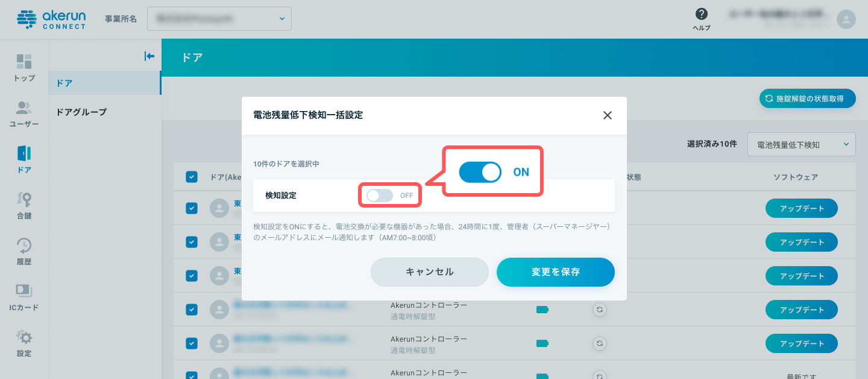Open the ICカード section in sidebar
The height and width of the screenshot is (379, 868).
[24, 297]
